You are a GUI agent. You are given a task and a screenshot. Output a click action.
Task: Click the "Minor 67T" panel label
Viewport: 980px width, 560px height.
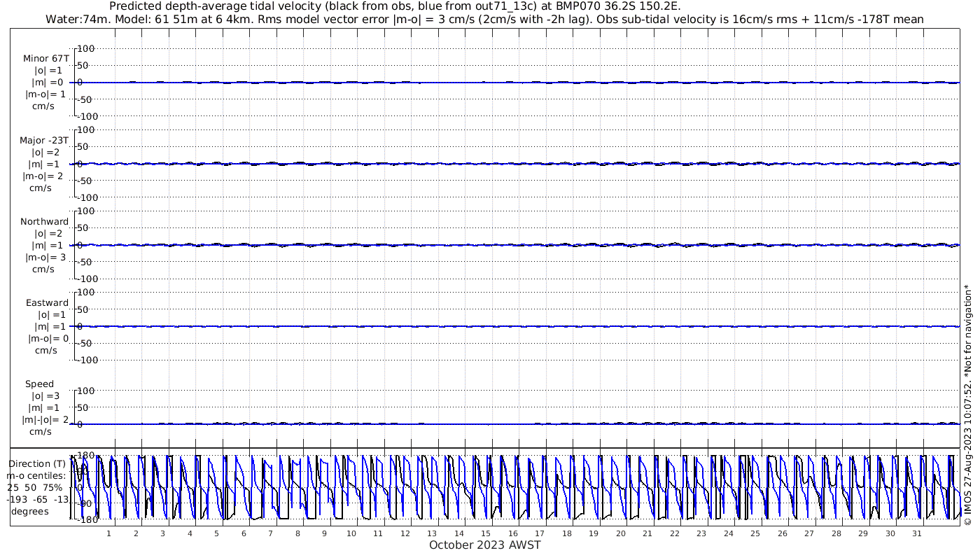click(46, 59)
